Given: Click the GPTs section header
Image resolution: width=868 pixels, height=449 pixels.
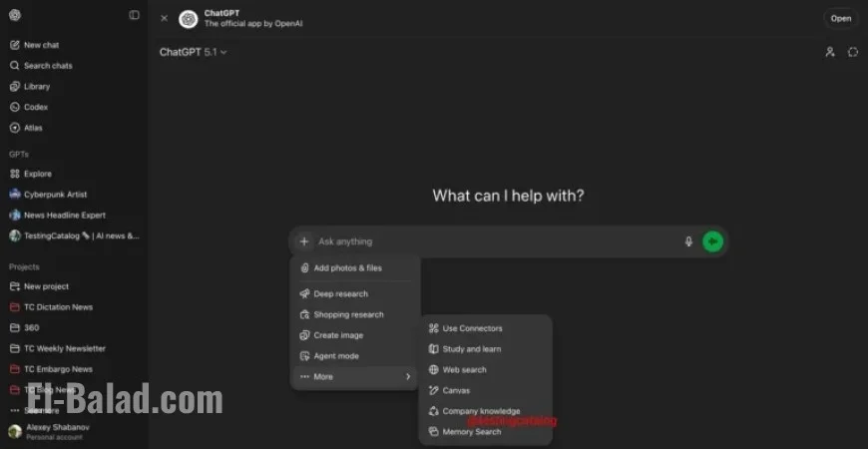Looking at the screenshot, I should 18,154.
